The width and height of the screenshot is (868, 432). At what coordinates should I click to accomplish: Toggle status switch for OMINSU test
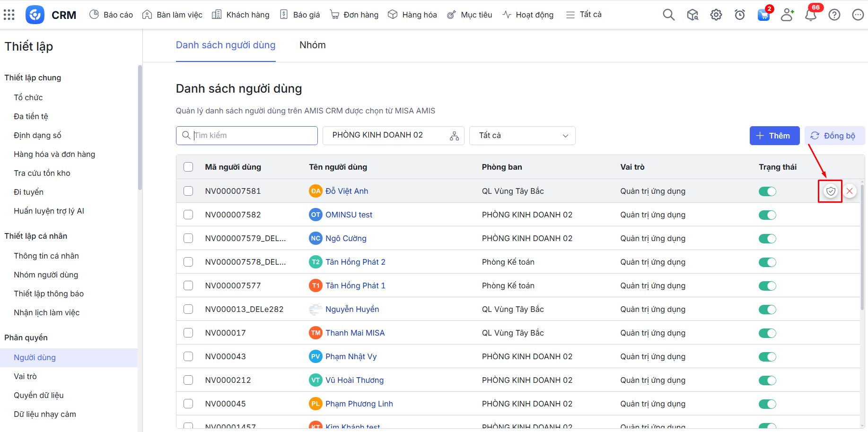coord(767,215)
